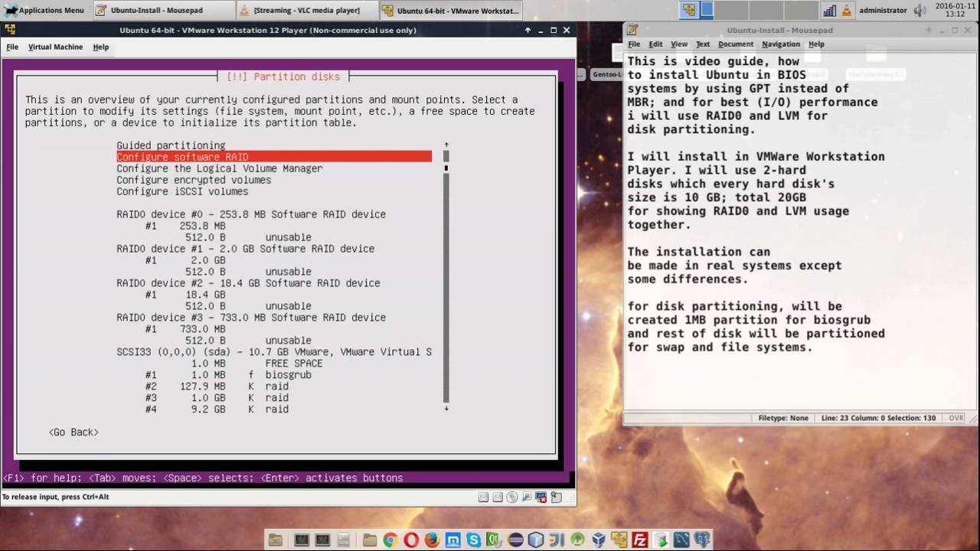Viewport: 980px width, 551px height.
Task: Select RAID0 device #0 253.8 MB row
Action: 251,214
